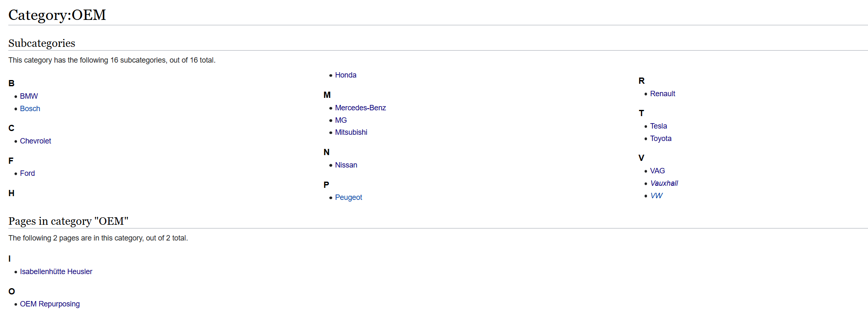The height and width of the screenshot is (311, 868).
Task: Select the Honda link
Action: click(x=346, y=75)
